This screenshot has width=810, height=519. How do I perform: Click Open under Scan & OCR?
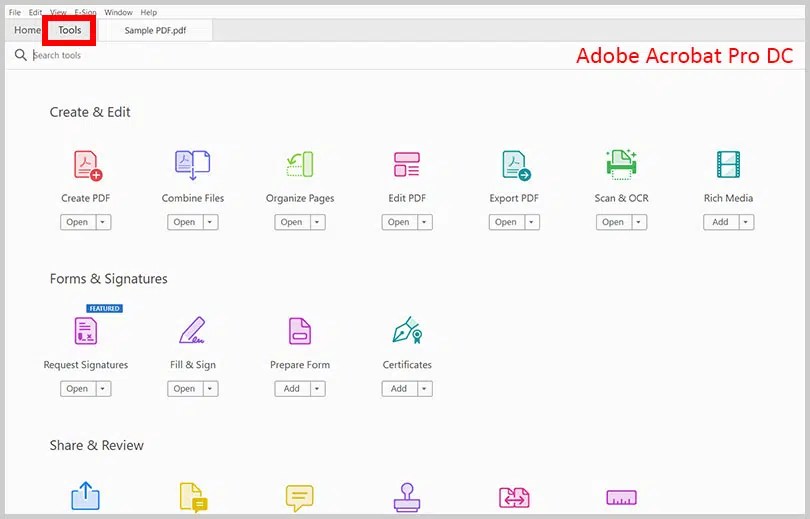(613, 222)
